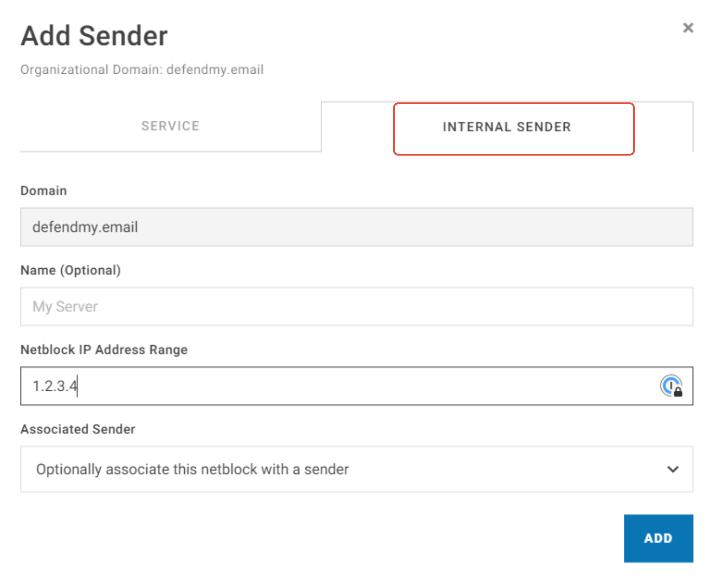Switch to the SERVICE tab
The image size is (723, 588).
point(170,126)
